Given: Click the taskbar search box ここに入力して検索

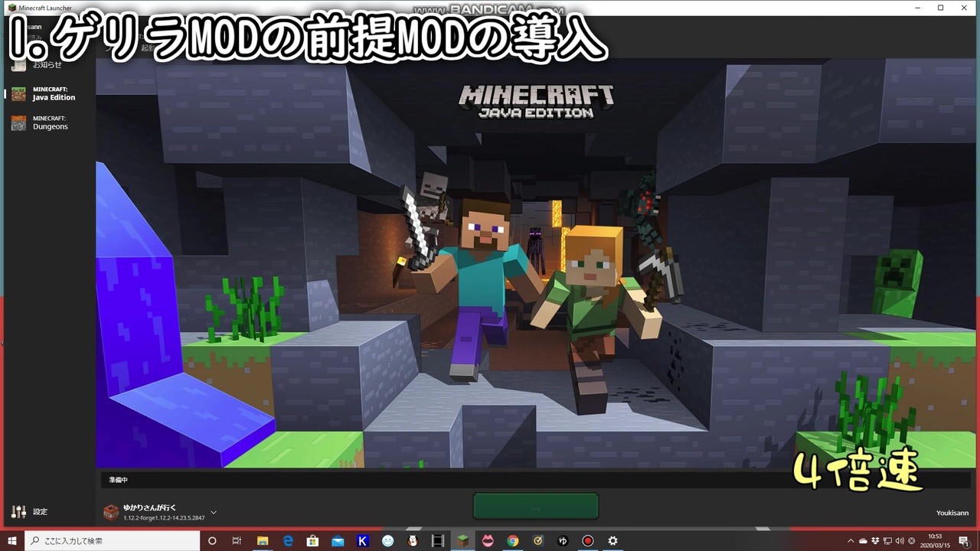Looking at the screenshot, I should pos(112,540).
